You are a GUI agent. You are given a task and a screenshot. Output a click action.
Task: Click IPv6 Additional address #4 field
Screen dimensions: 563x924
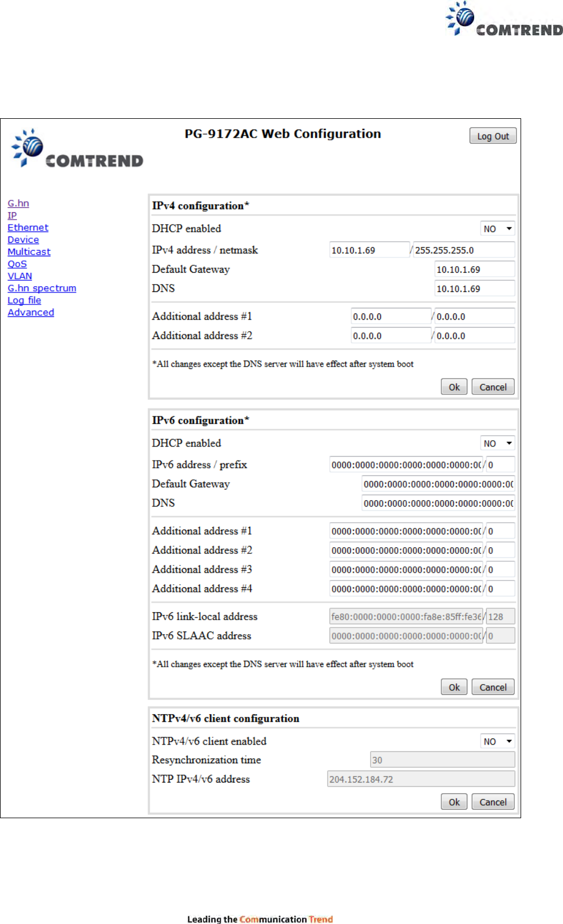pos(406,588)
